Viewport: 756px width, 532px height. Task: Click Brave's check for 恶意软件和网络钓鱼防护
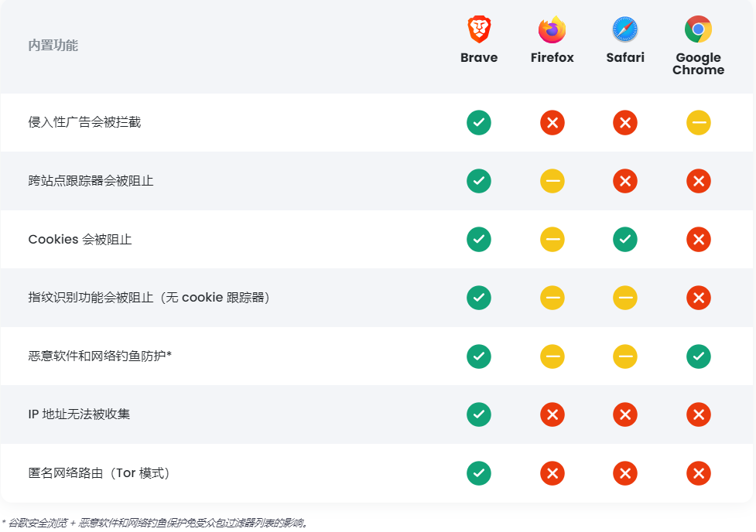point(479,356)
